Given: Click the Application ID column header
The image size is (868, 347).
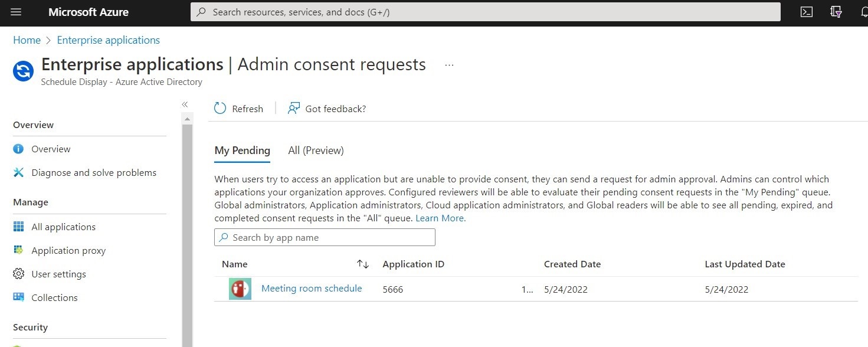Looking at the screenshot, I should [414, 264].
